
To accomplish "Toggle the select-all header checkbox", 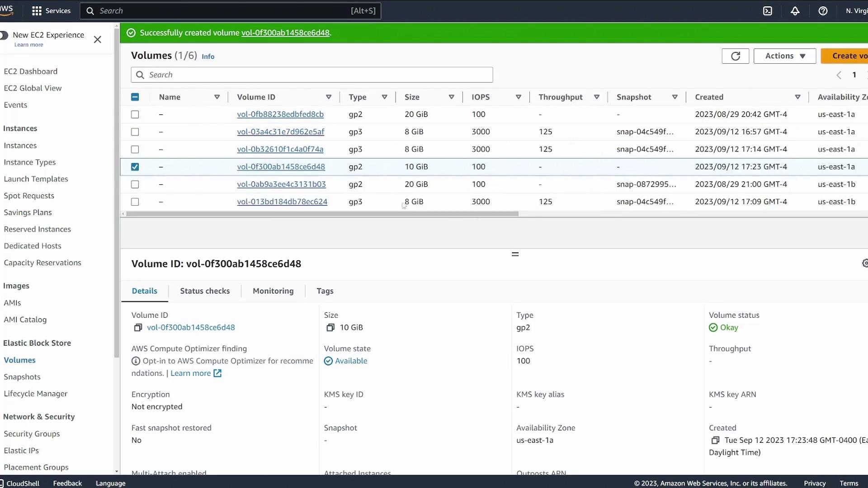I will coord(135,97).
